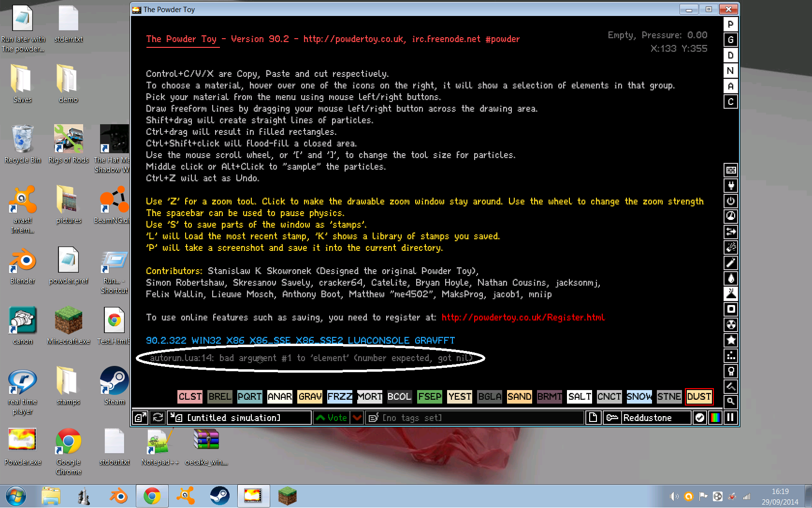Vote up the simulation
The image size is (812, 508).
click(332, 418)
